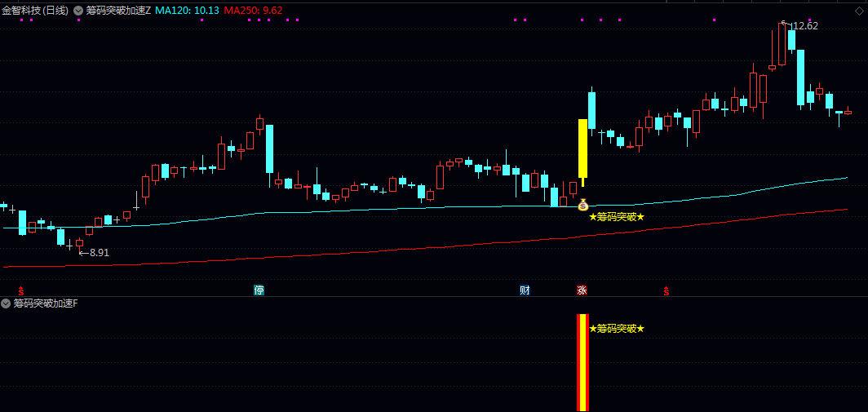Image resolution: width=868 pixels, height=412 pixels.
Task: Click the 12.62 high price label
Action: point(804,25)
